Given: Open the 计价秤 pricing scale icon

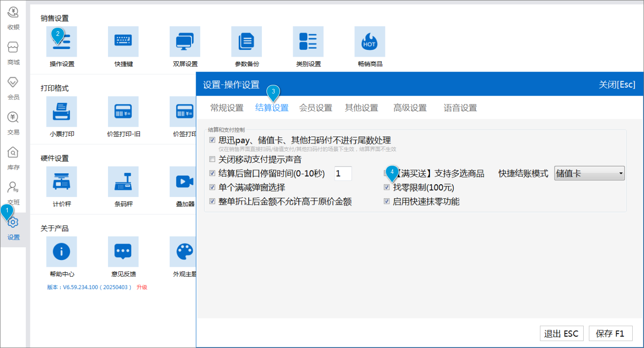Looking at the screenshot, I should 62,181.
